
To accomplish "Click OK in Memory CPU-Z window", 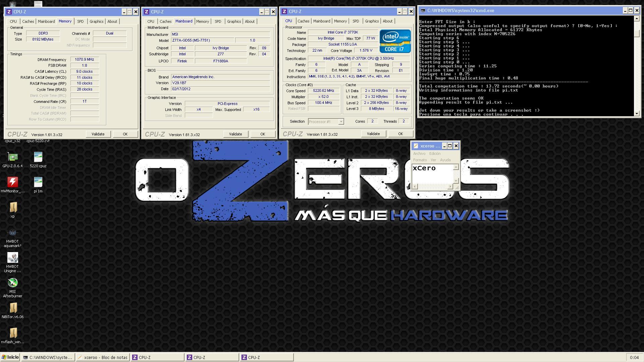I will point(125,134).
